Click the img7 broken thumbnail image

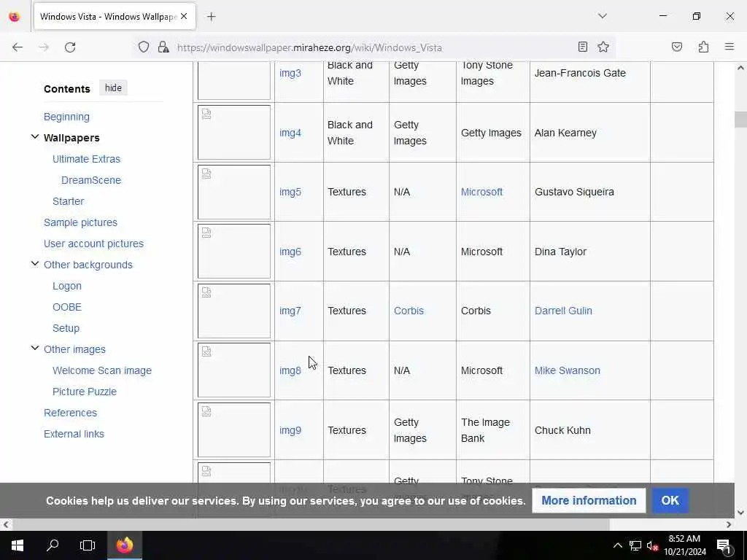coord(234,311)
